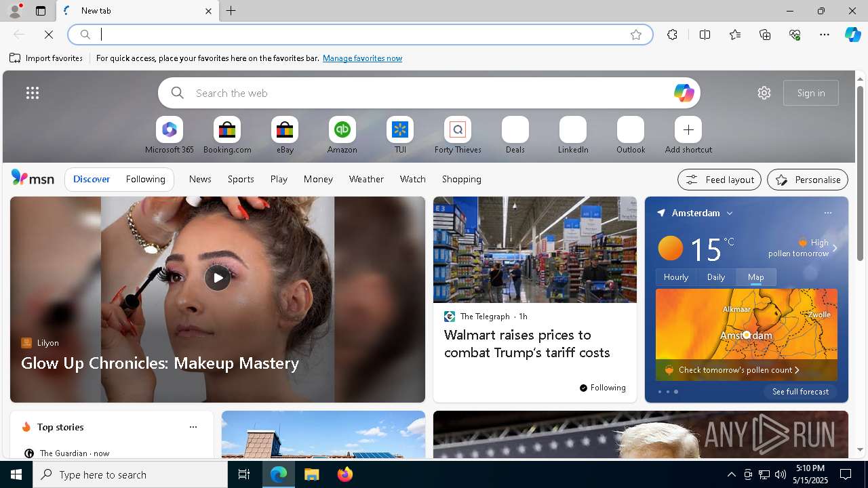
Task: Select the Hourly weather tab
Action: (676, 277)
